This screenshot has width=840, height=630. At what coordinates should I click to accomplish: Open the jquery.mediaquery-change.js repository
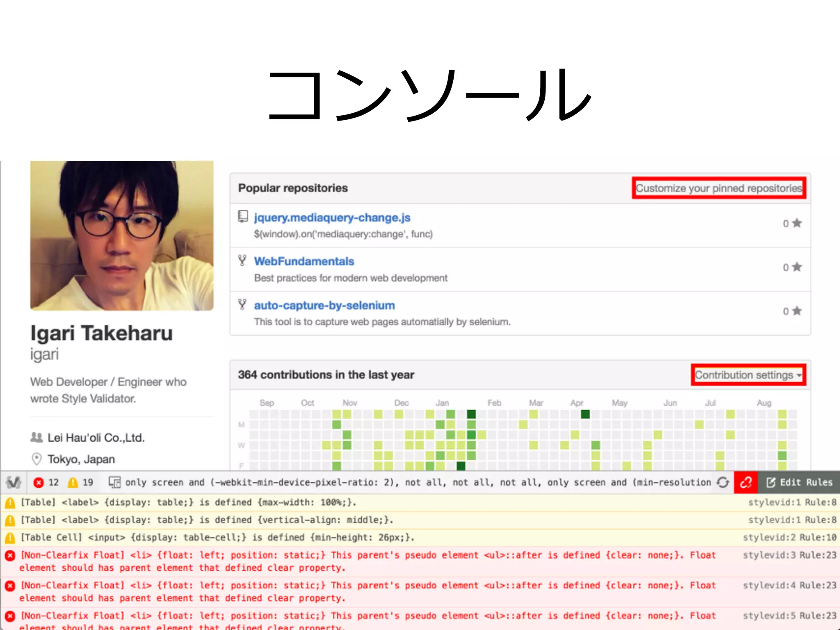click(332, 217)
